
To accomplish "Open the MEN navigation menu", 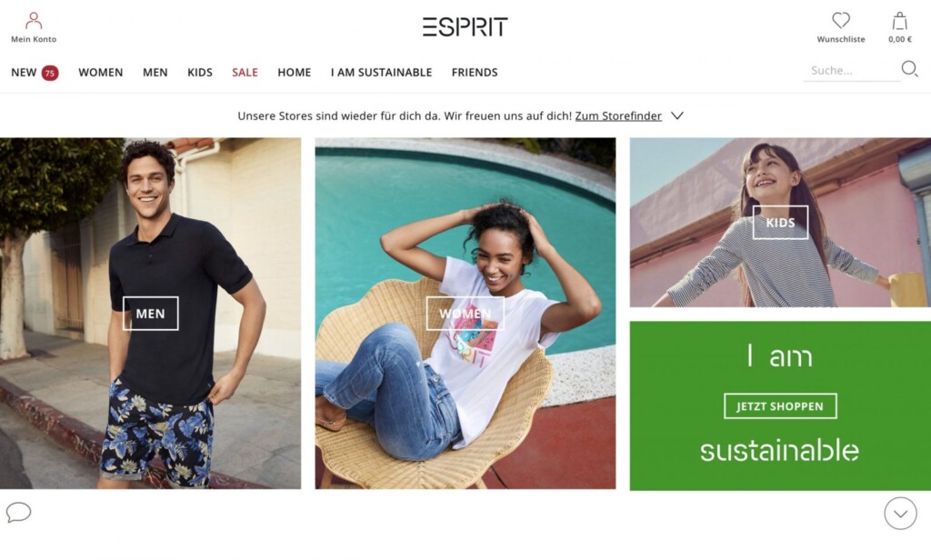I will [155, 73].
